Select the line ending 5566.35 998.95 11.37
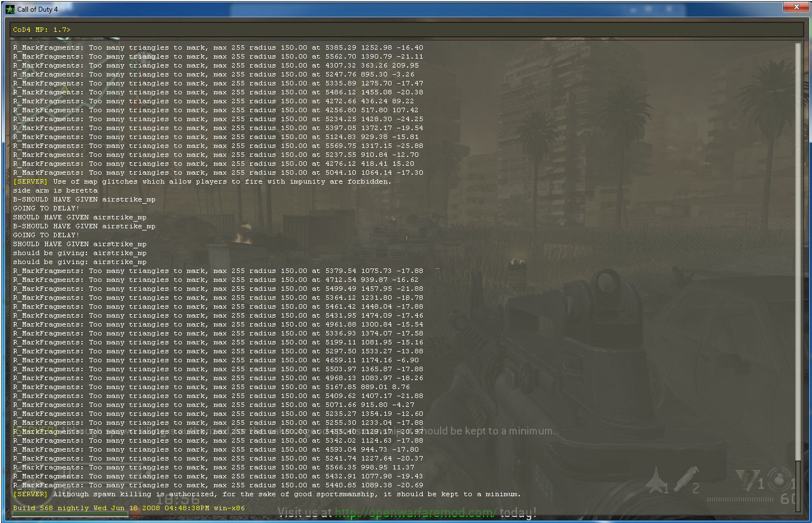The width and height of the screenshot is (812, 523). (x=214, y=467)
